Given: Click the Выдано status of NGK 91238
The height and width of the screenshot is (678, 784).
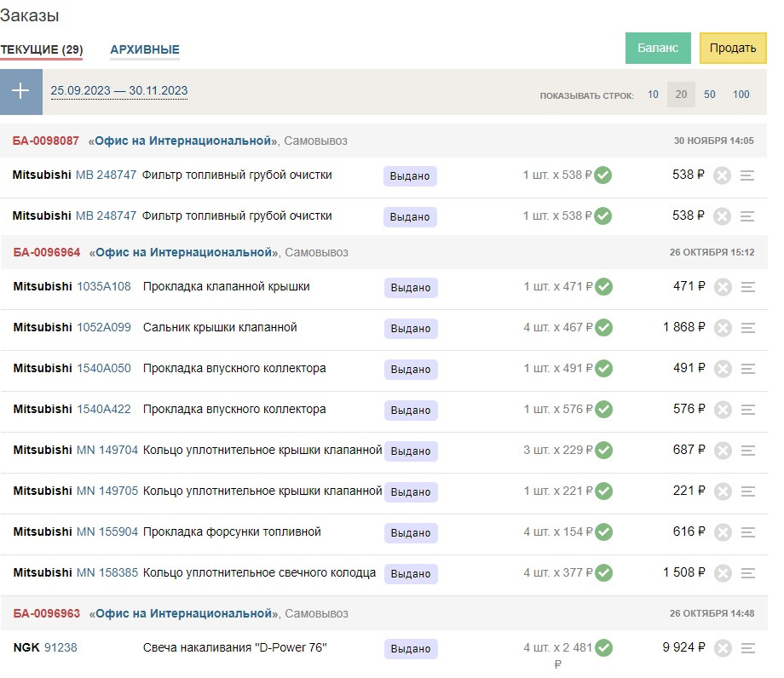Looking at the screenshot, I should tap(411, 649).
